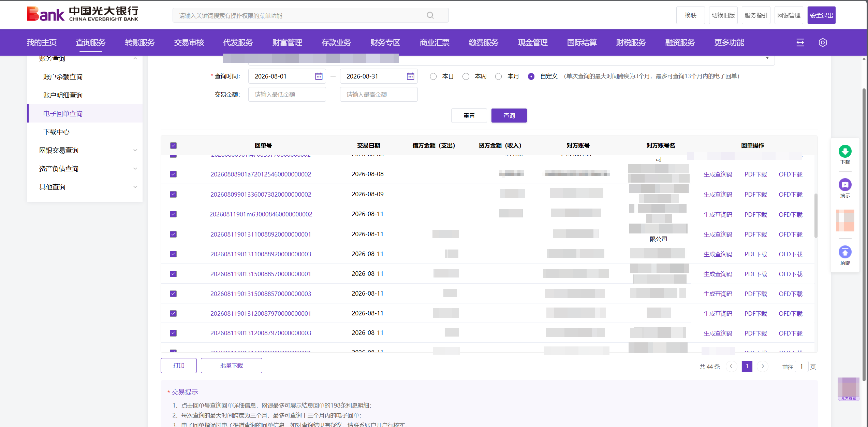The height and width of the screenshot is (427, 868).
Task: Open the customer service avatar icon
Action: click(848, 389)
